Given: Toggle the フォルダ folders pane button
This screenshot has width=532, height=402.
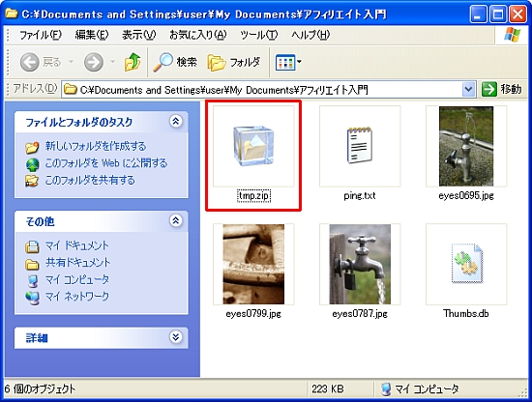Looking at the screenshot, I should click(234, 62).
